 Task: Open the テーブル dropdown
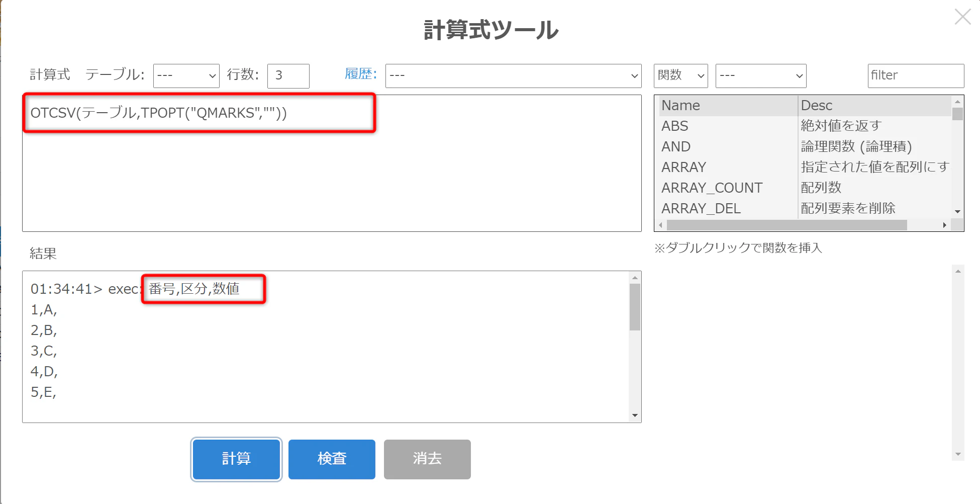(x=186, y=76)
